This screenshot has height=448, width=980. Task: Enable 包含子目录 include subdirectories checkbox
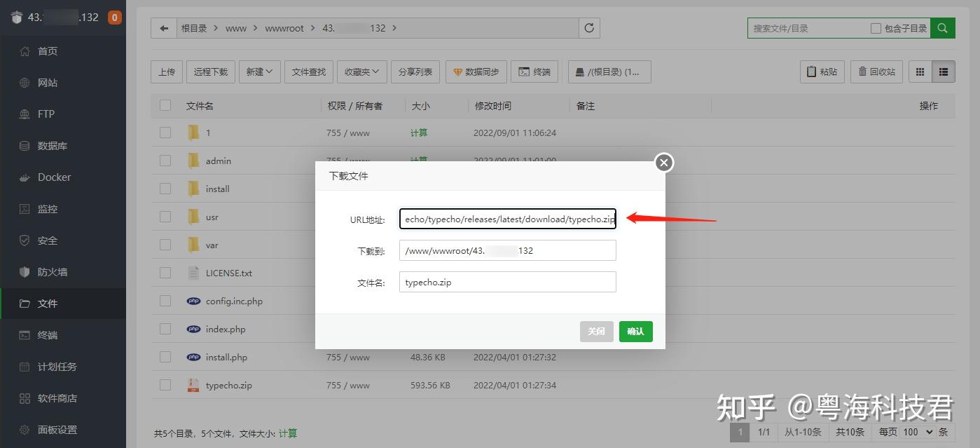(x=876, y=28)
